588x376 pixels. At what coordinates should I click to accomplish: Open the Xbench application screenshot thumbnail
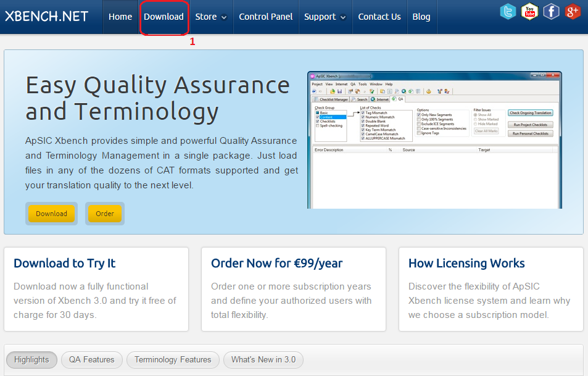434,140
